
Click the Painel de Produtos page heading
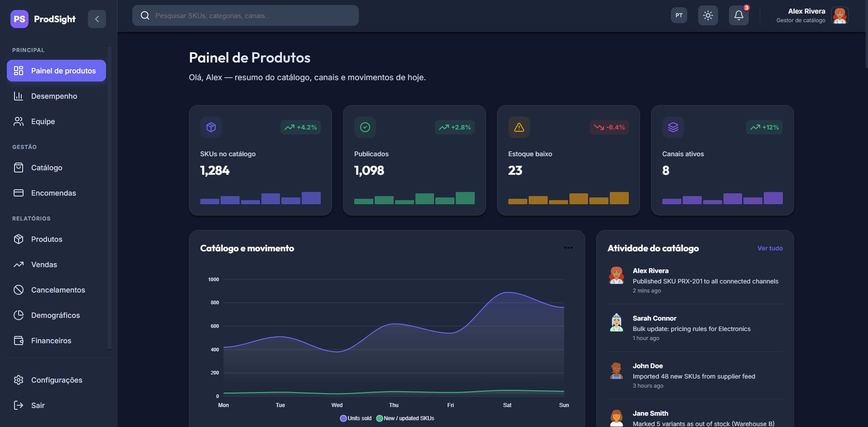point(250,58)
